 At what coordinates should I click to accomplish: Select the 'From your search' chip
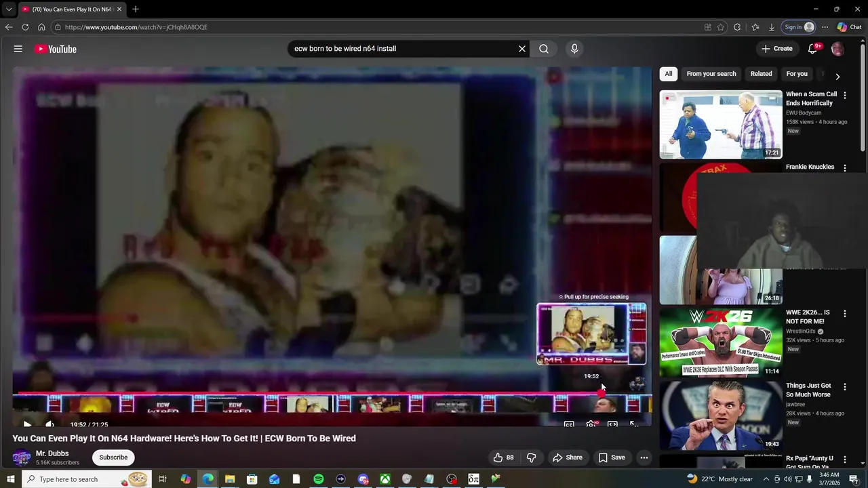(711, 74)
